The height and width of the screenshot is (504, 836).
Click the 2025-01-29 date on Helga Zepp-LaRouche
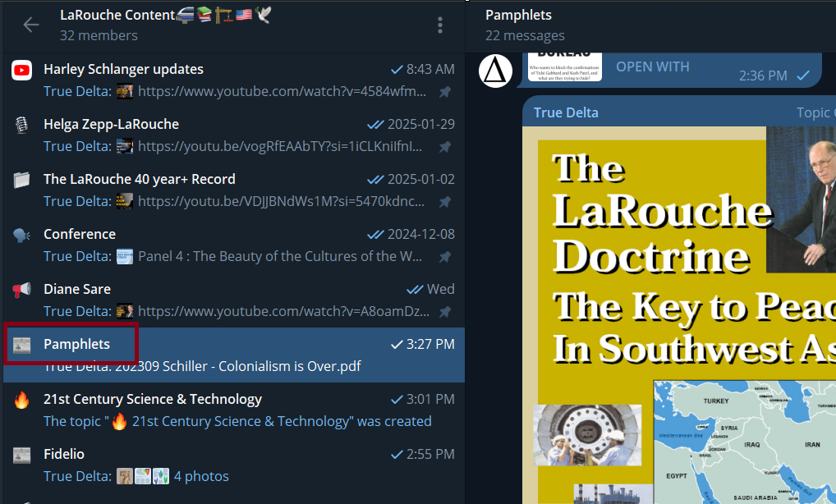(x=420, y=124)
